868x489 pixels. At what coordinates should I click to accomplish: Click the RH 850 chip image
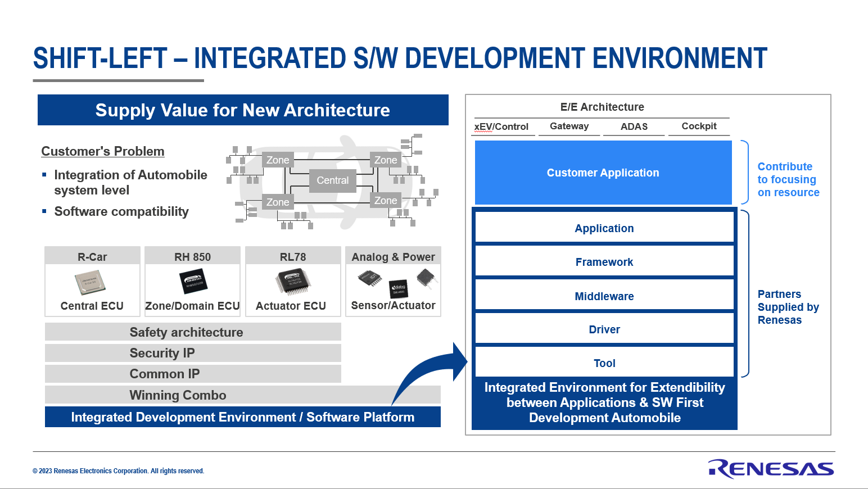pyautogui.click(x=193, y=281)
